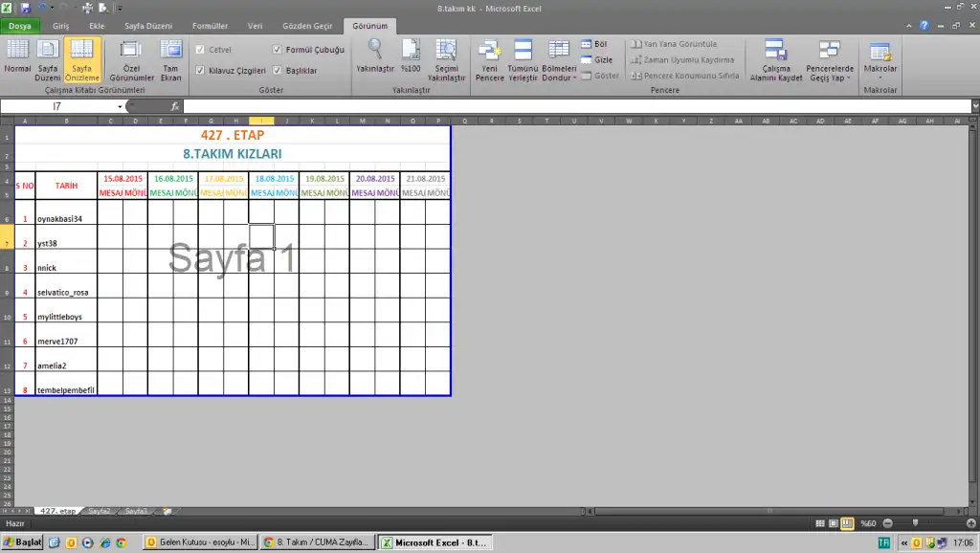Open the Yakınlaştır zoom dialog
The width and height of the screenshot is (980, 553).
pyautogui.click(x=375, y=58)
